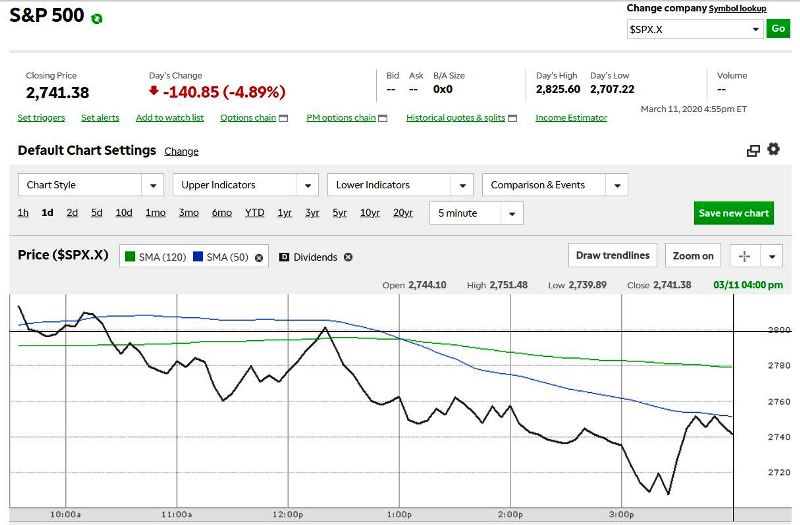Click the Draw trendlines button

tap(613, 256)
